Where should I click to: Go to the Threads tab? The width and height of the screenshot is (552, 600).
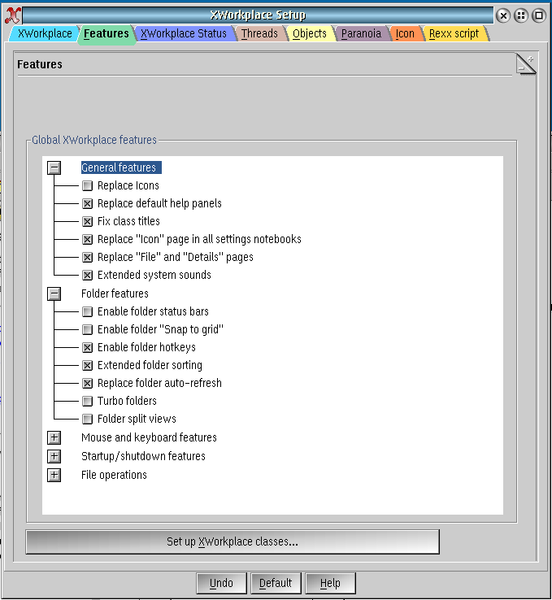[259, 34]
